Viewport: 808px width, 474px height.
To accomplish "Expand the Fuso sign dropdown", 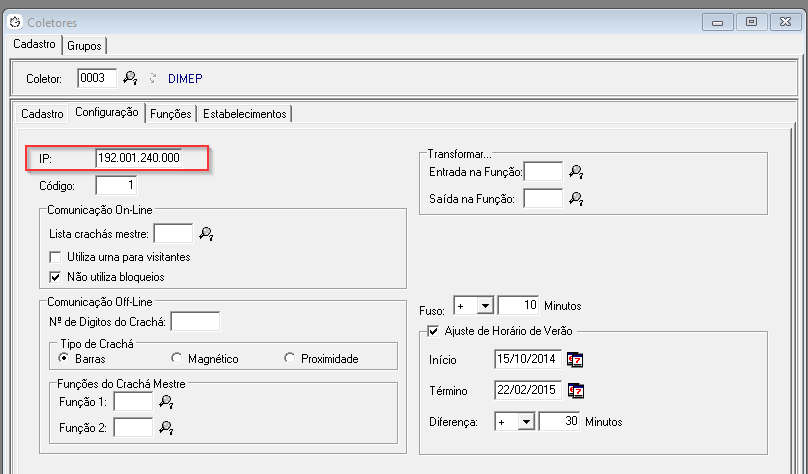I will (x=485, y=305).
